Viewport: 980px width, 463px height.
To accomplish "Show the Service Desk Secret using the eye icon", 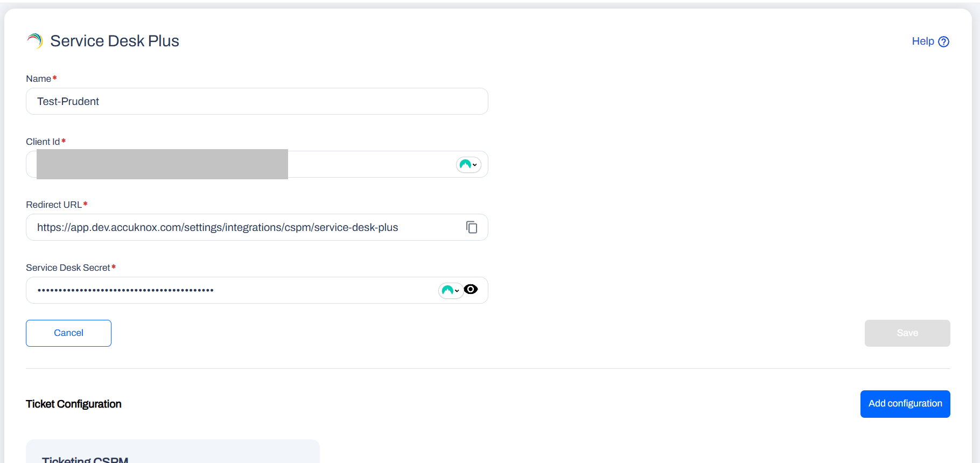I will click(x=471, y=290).
